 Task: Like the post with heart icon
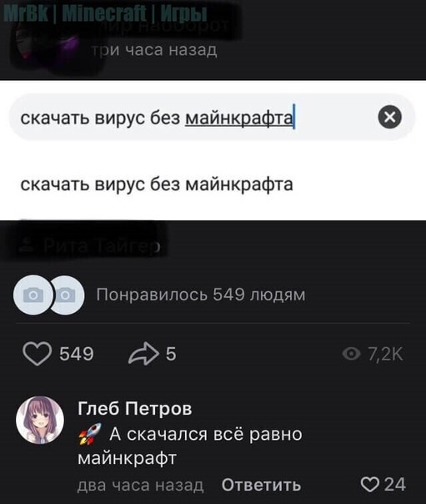pyautogui.click(x=38, y=353)
